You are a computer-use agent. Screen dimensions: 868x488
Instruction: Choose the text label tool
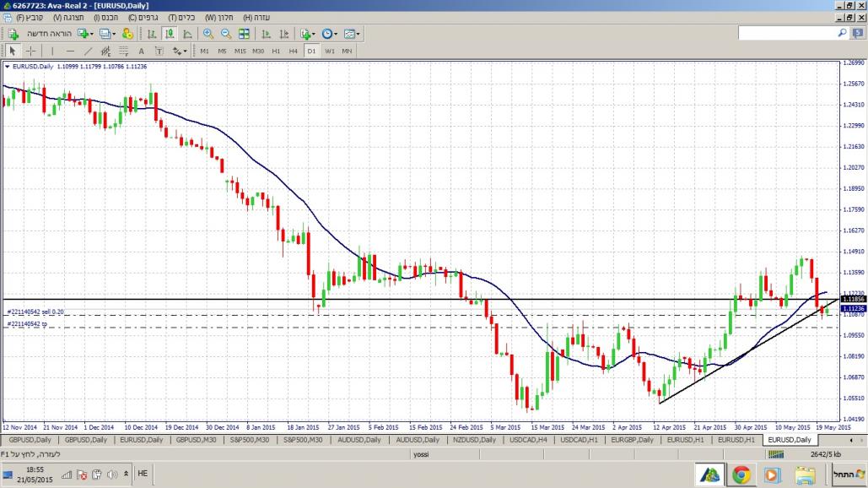(x=141, y=51)
